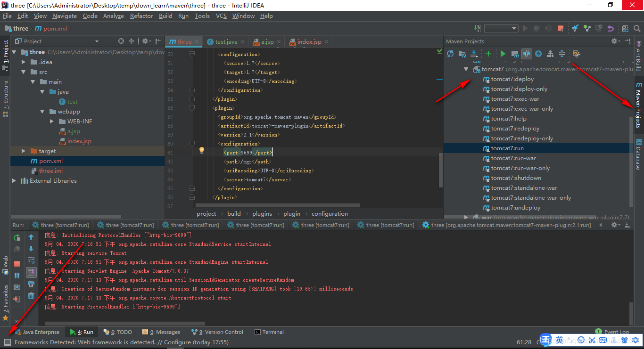Toggle Maven offline mode
The image size is (644, 349).
(x=527, y=54)
